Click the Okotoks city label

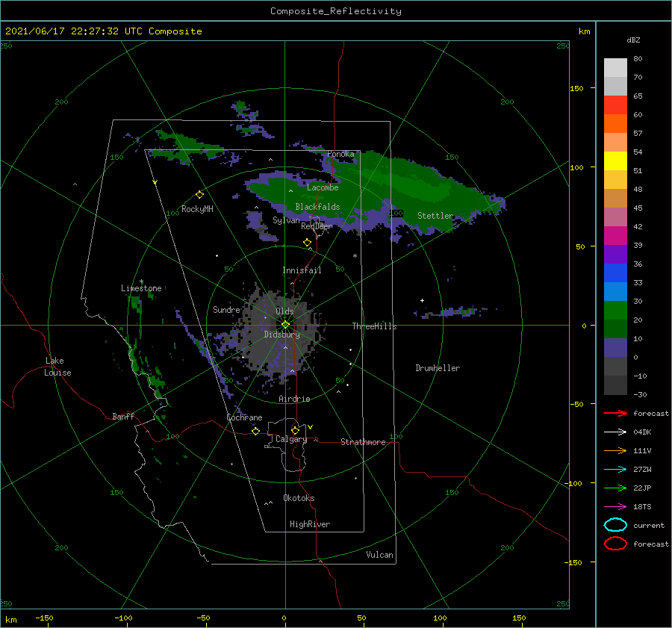point(299,498)
